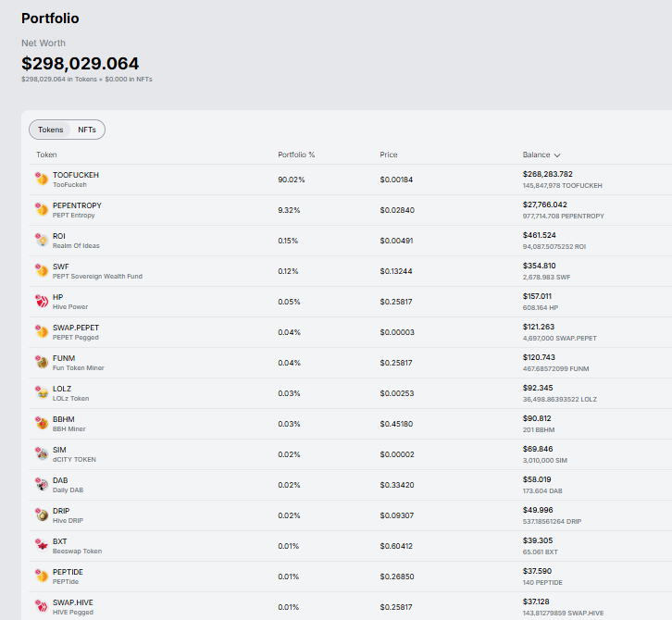
Task: Open the TOOFUCKEH token name
Action: pyautogui.click(x=75, y=175)
